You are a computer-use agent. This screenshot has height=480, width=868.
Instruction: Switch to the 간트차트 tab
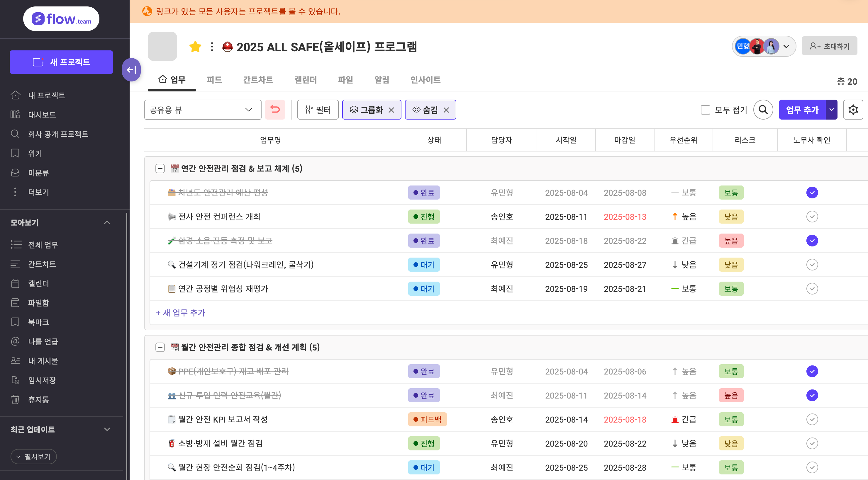click(x=258, y=80)
